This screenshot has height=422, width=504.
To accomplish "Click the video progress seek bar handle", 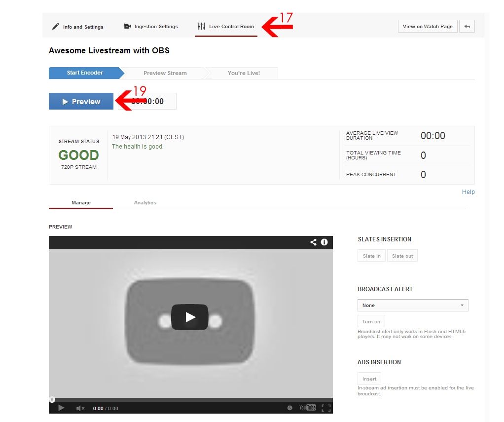I will pos(52,399).
